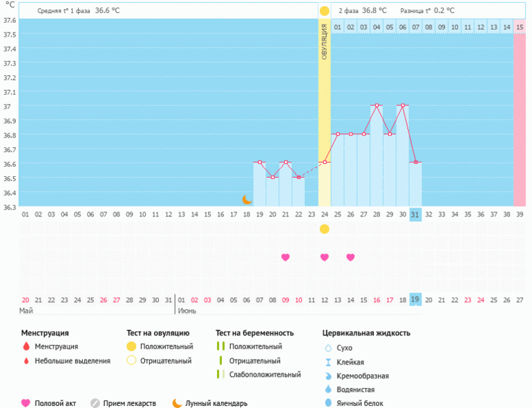Select highlighted date 19 in June row
This screenshot has height=408, width=532.
[415, 299]
